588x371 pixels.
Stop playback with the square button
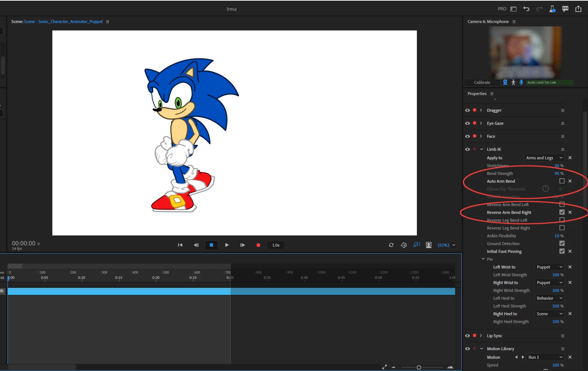(211, 245)
